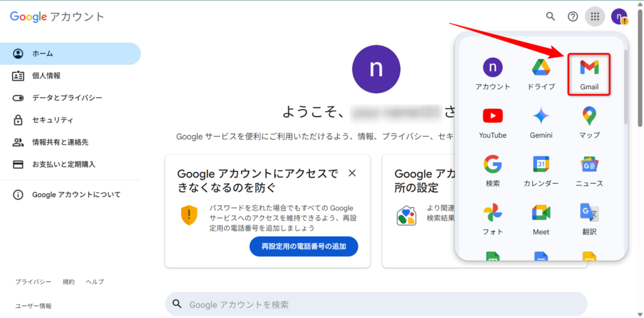Open the プライバシー footer link
Viewport: 644px width, 318px height.
pyautogui.click(x=33, y=282)
